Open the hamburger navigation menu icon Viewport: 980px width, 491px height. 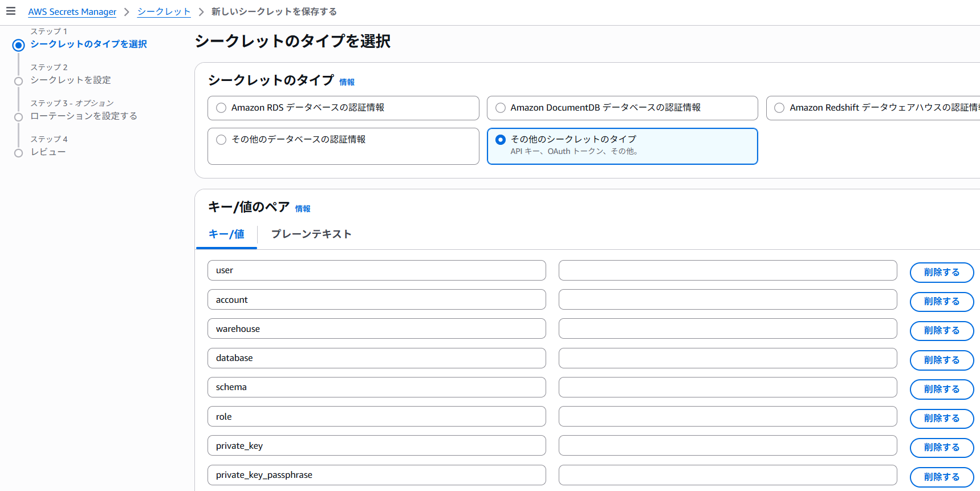coord(11,11)
